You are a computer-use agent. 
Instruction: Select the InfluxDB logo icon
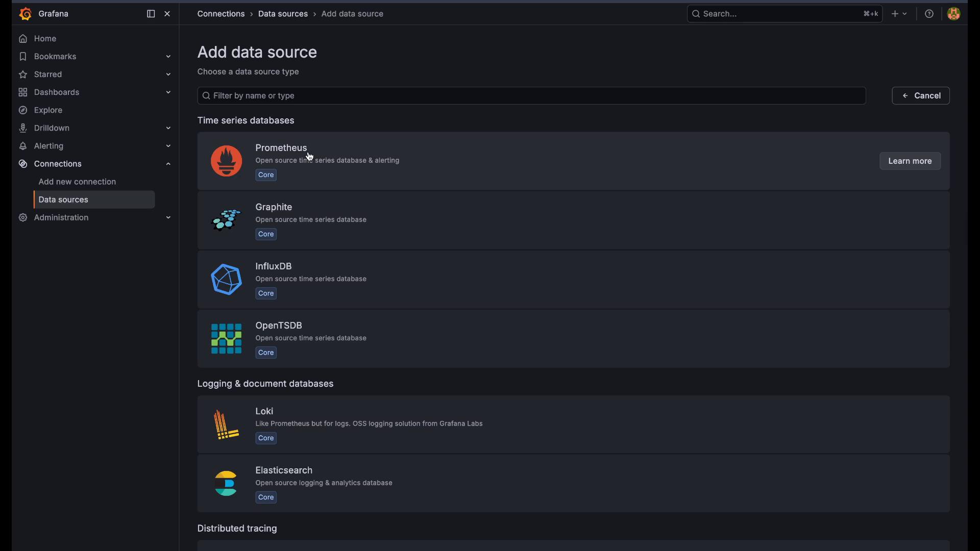click(x=227, y=280)
